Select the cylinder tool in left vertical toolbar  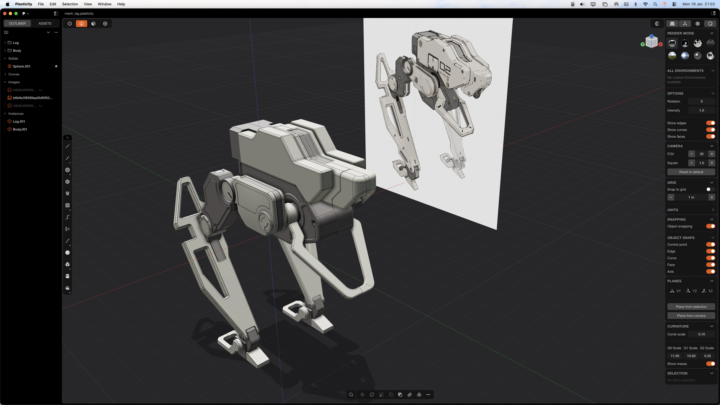tap(68, 276)
